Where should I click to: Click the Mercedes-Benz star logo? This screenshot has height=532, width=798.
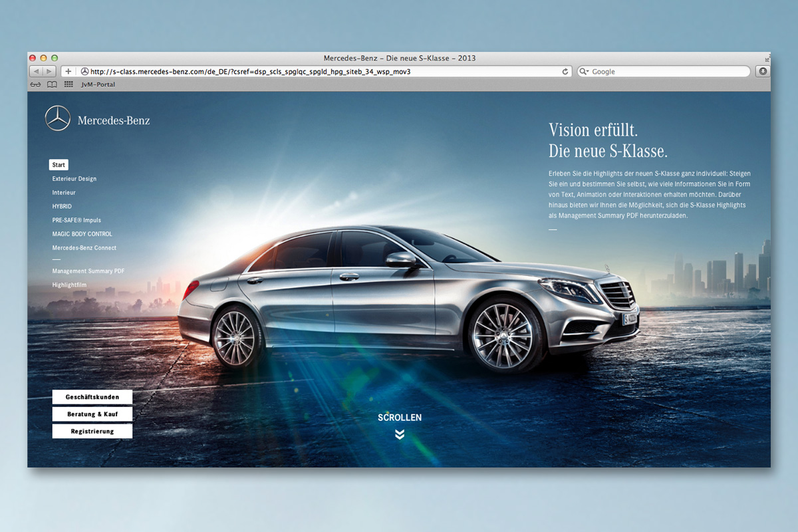pos(58,119)
